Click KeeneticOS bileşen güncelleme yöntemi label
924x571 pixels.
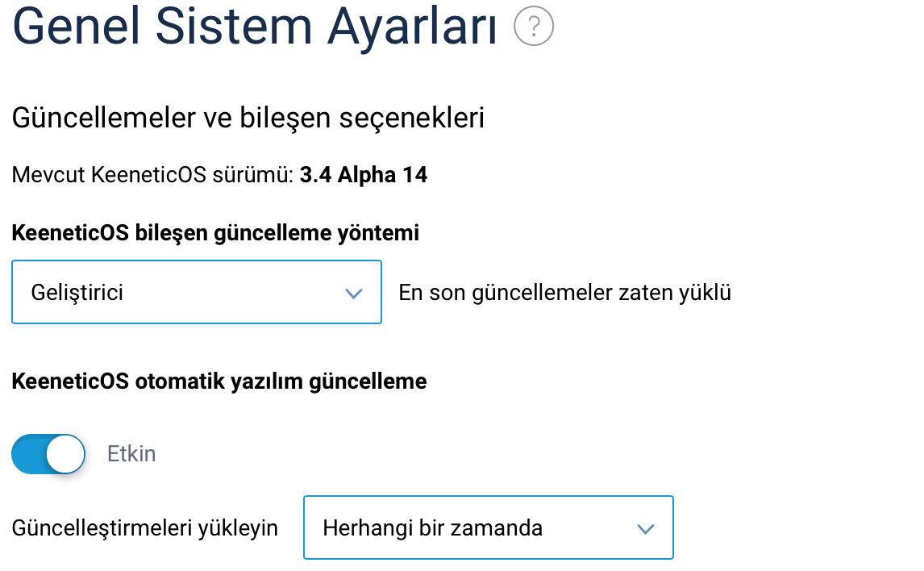click(215, 233)
